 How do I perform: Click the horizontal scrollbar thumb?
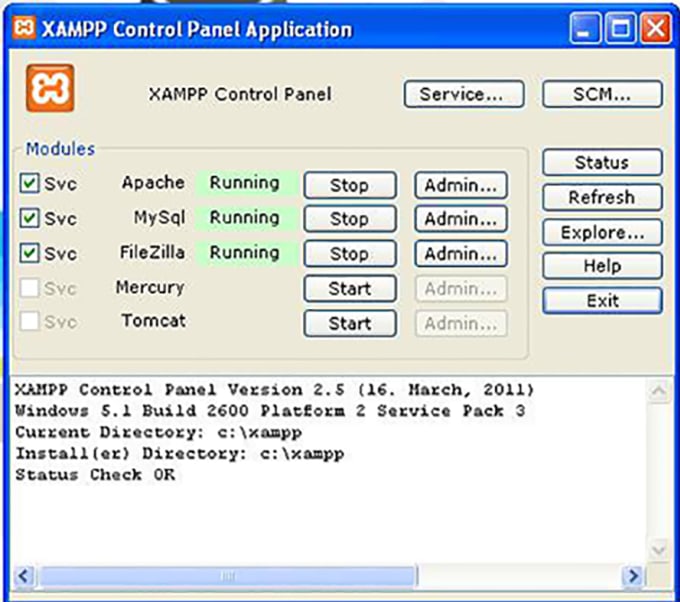(227, 576)
